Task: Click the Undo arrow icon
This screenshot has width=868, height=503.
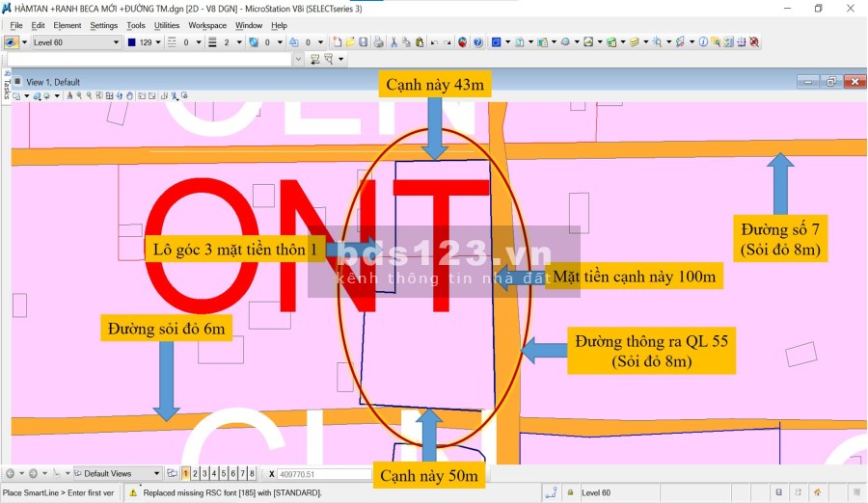Action: point(434,42)
